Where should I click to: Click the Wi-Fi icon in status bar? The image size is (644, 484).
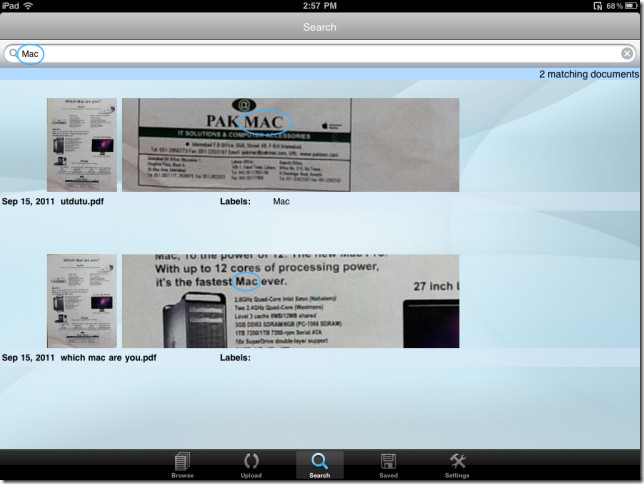(x=28, y=5)
